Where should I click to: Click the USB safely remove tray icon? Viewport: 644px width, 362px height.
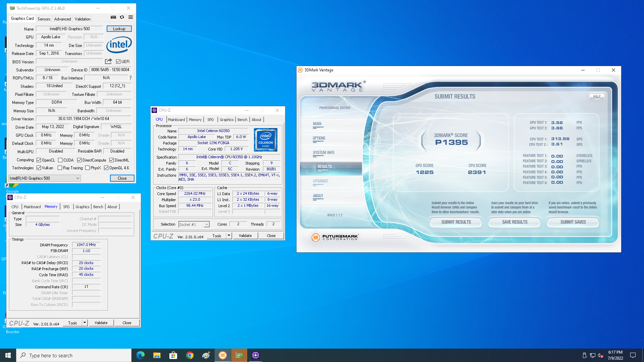click(585, 355)
